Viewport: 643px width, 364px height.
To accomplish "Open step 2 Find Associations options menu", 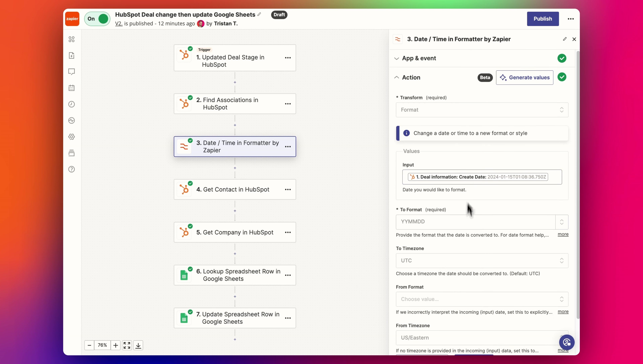I will tap(288, 104).
